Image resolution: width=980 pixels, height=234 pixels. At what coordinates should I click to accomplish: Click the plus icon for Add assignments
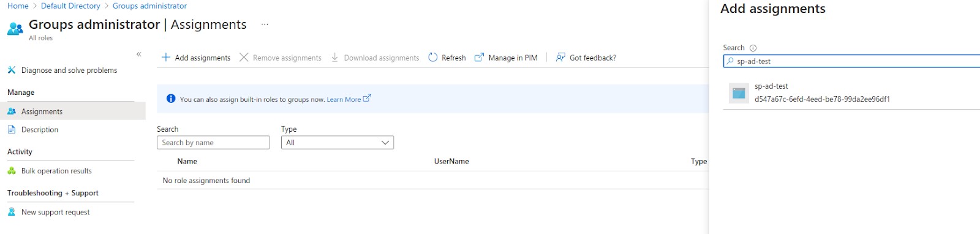click(x=165, y=57)
